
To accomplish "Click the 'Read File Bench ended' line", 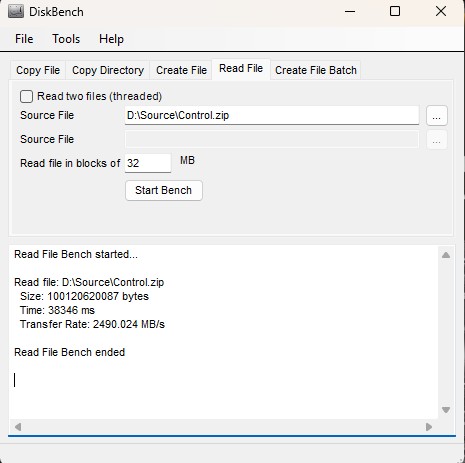I will (x=69, y=352).
